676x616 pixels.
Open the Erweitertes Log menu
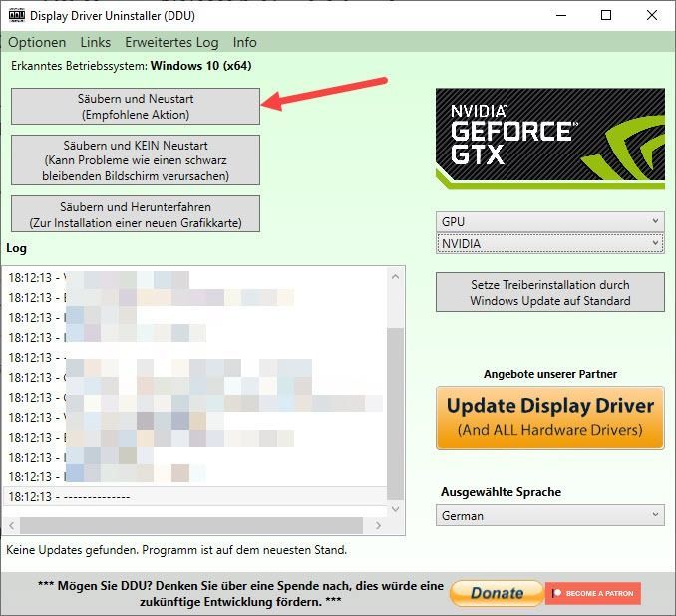click(x=171, y=42)
